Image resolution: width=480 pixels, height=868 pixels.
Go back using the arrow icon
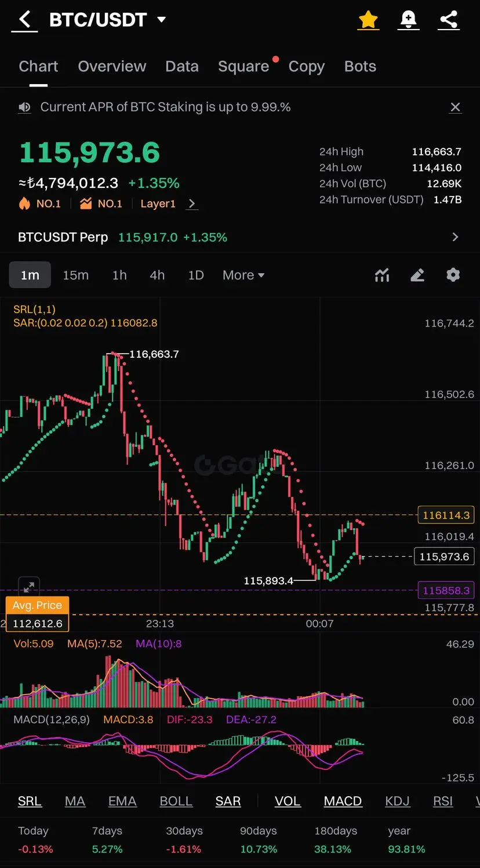point(24,20)
